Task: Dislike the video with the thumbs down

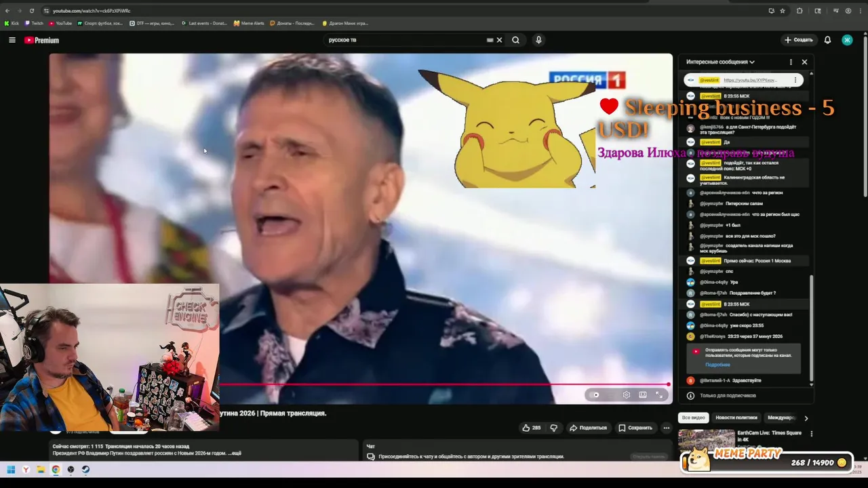Action: click(x=553, y=428)
